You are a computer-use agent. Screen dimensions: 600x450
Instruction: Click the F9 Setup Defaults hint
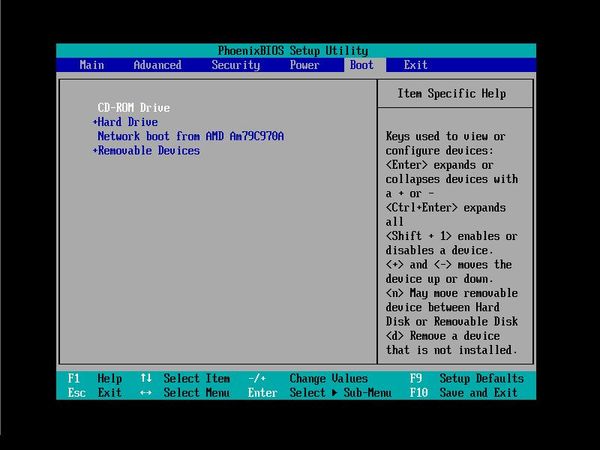466,378
